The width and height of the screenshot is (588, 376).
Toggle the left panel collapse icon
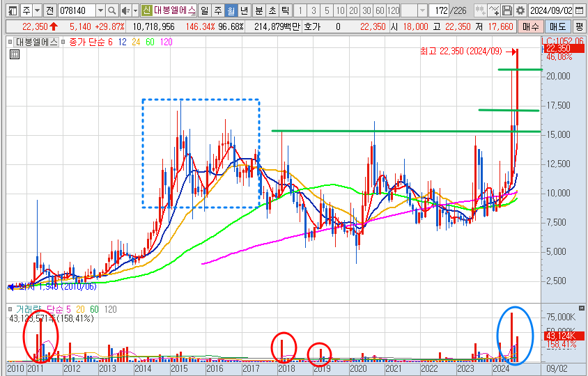(13, 10)
